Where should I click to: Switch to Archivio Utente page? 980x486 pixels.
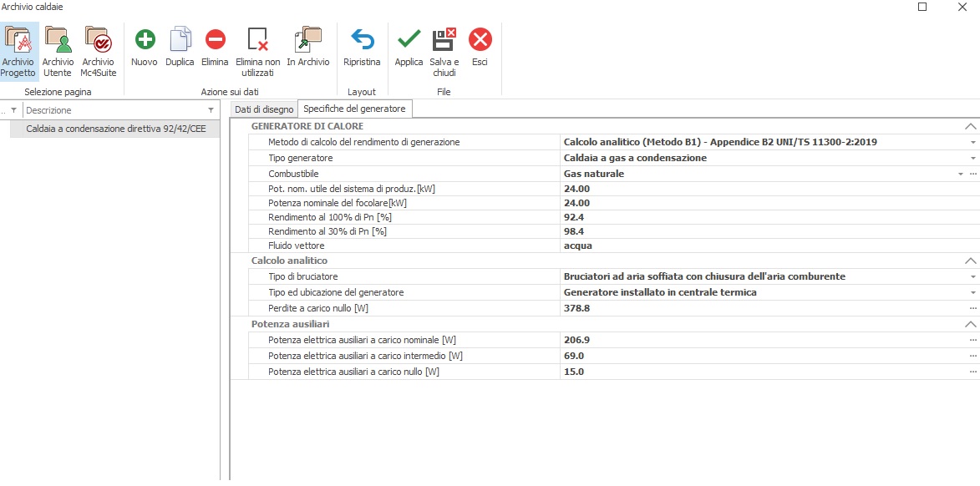[x=58, y=50]
